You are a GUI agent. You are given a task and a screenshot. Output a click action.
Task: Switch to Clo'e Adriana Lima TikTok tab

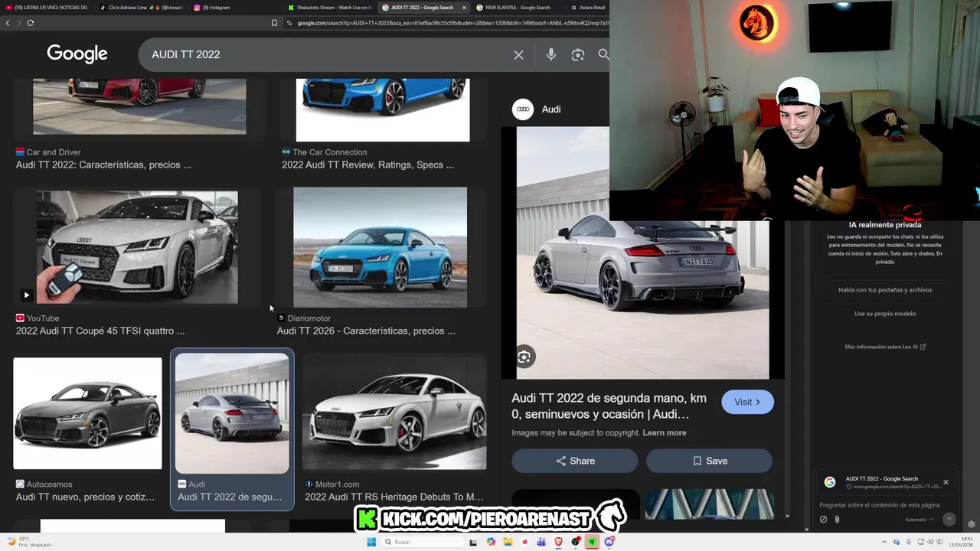coord(139,8)
